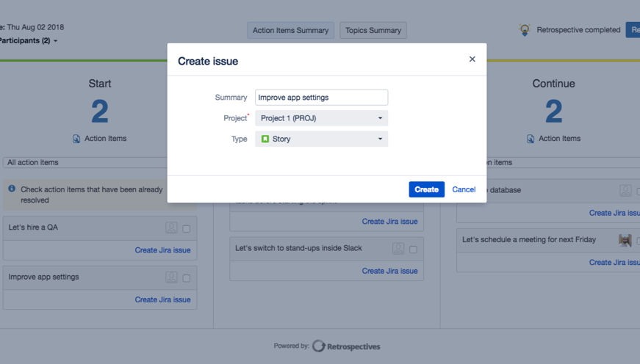Click the info icon in resolved items notice
Screen dimensions: 640x364
12,189
